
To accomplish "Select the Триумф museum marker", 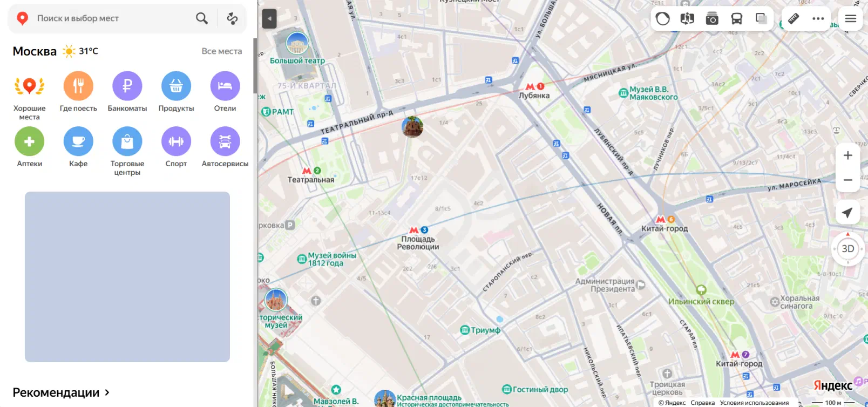I will pyautogui.click(x=480, y=330).
